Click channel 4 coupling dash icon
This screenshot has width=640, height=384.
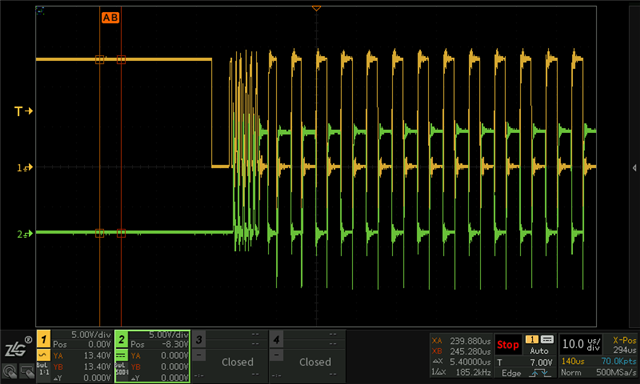pos(276,355)
